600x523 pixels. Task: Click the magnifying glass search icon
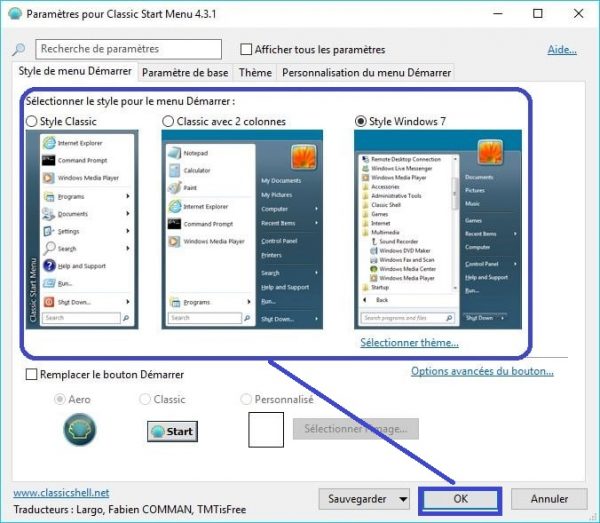18,49
